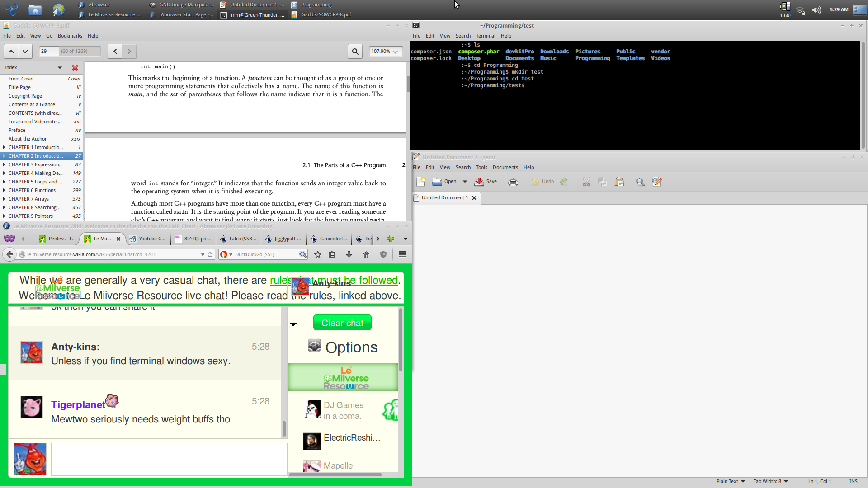The image size is (868, 488).
Task: Open the file manager from top panel
Action: (35, 9)
